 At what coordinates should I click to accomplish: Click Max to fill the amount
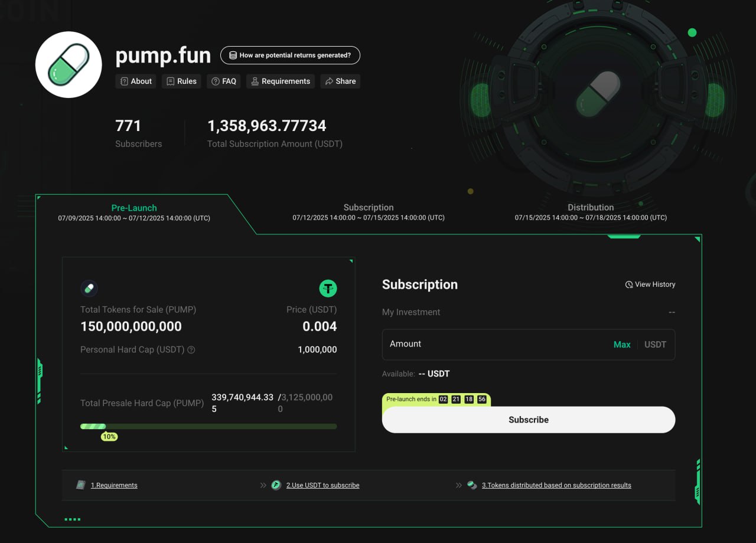coord(622,345)
